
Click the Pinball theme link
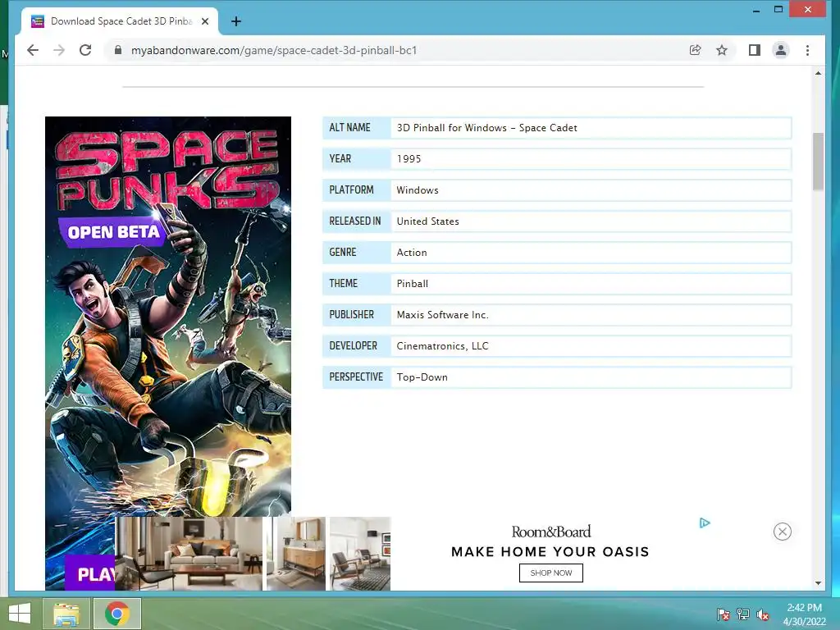click(x=412, y=283)
